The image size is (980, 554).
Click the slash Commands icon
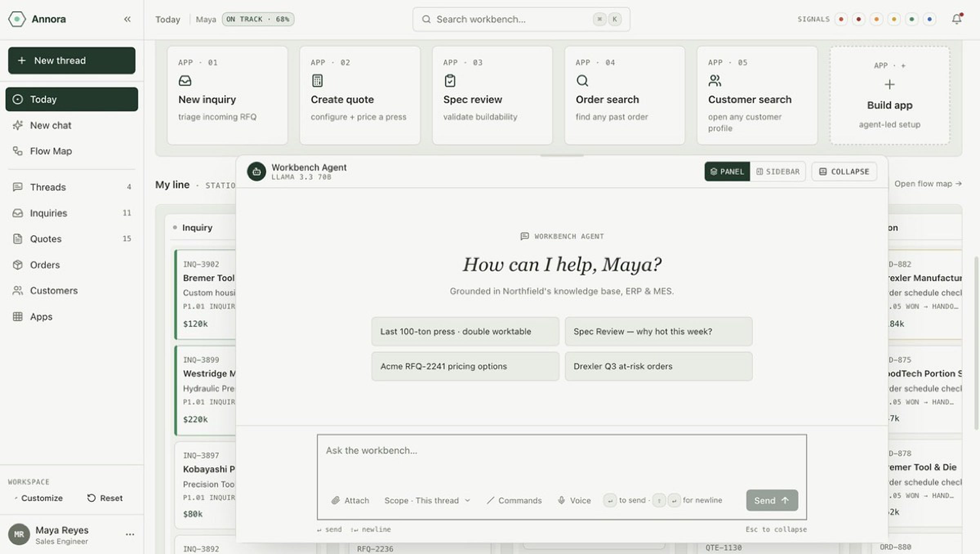[x=490, y=500]
